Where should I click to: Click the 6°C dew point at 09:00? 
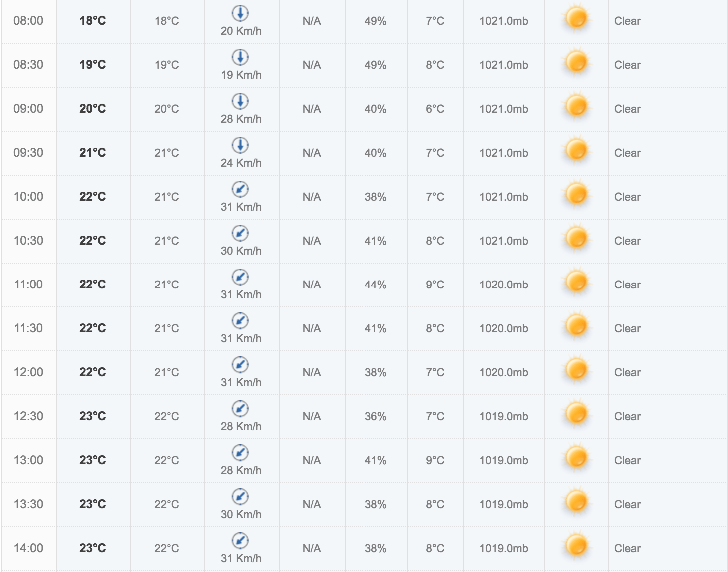coord(435,109)
